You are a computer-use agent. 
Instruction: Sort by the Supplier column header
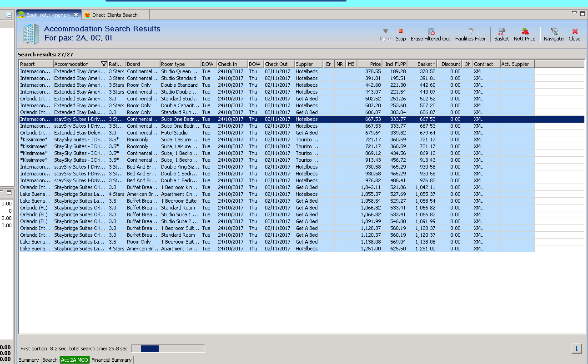tap(309, 64)
